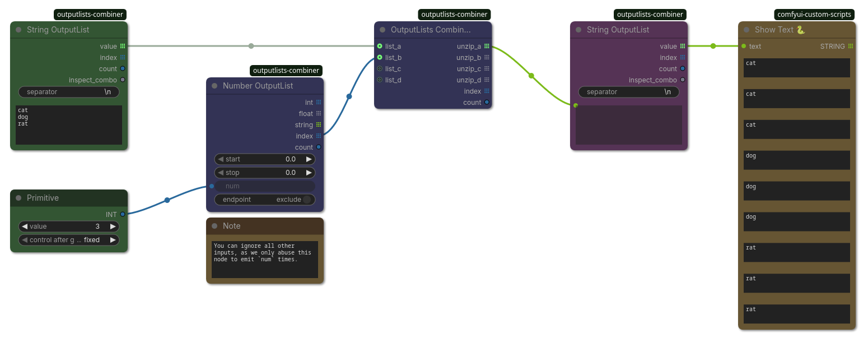Viewport: 868px width, 342px height.
Task: Click the last rat text box in Show Text
Action: [x=797, y=314]
